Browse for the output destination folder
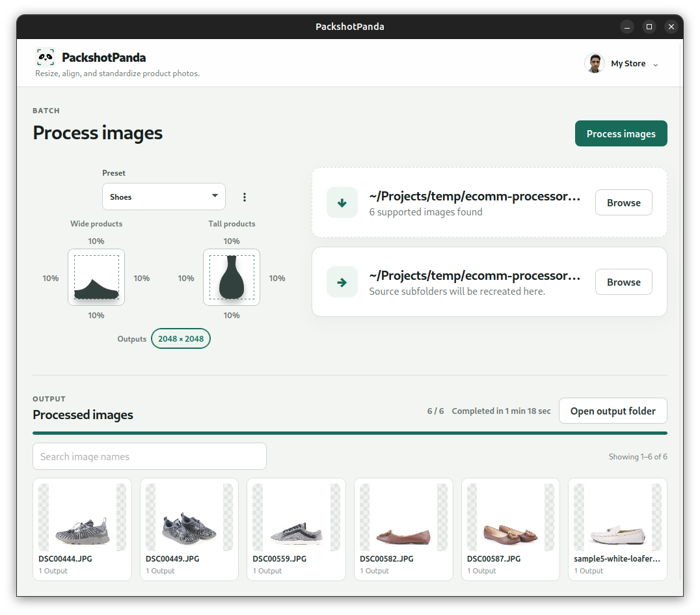 coord(624,282)
